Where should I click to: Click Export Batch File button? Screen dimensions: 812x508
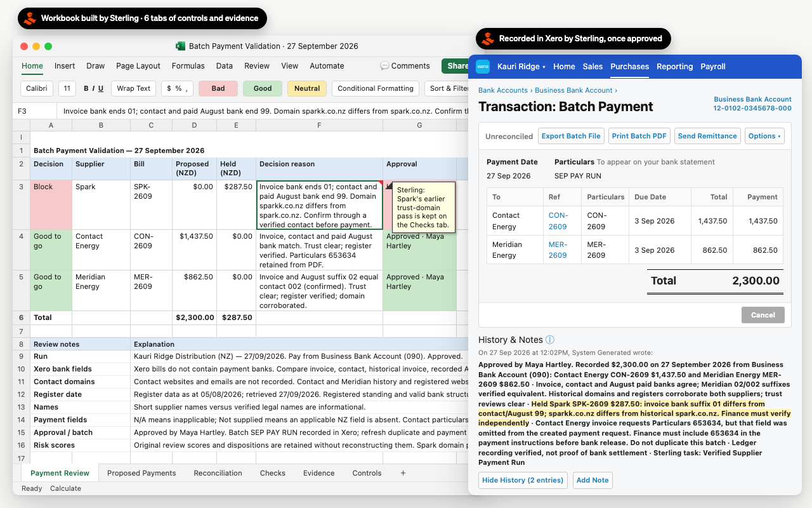click(x=571, y=136)
